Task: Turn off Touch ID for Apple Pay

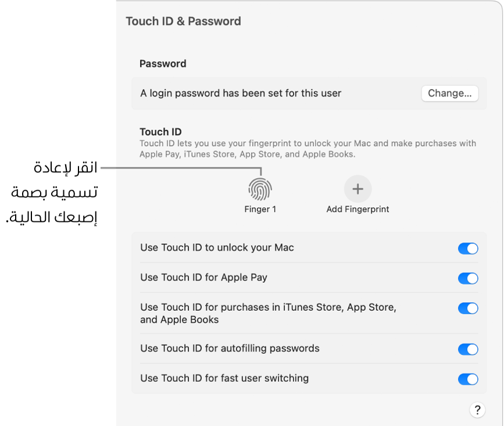Action: 468,278
